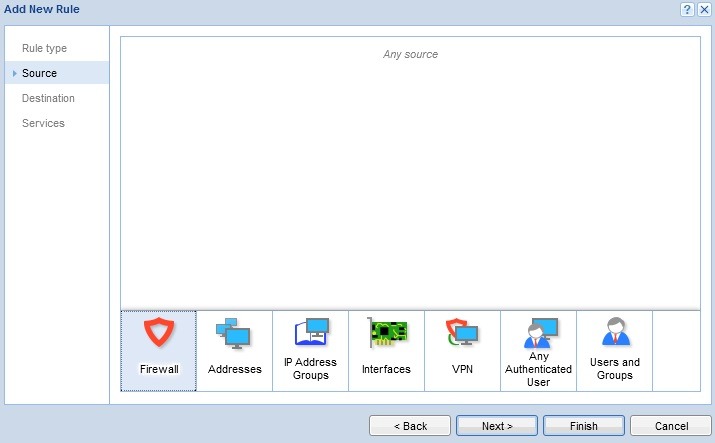Choose the Addresses source icon
715x443 pixels.
click(234, 350)
